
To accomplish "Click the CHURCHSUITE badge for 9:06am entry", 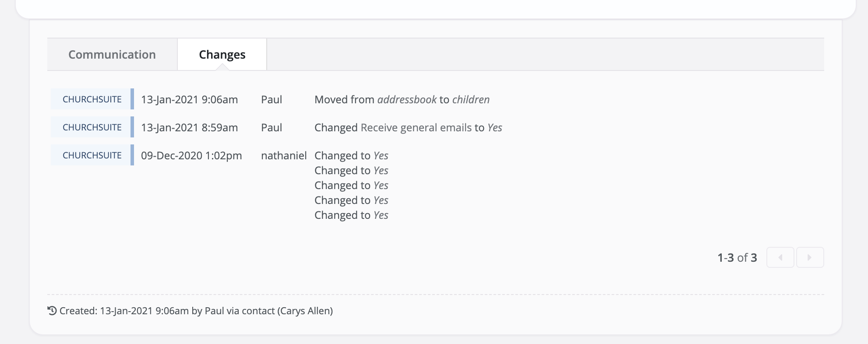I will (x=92, y=99).
